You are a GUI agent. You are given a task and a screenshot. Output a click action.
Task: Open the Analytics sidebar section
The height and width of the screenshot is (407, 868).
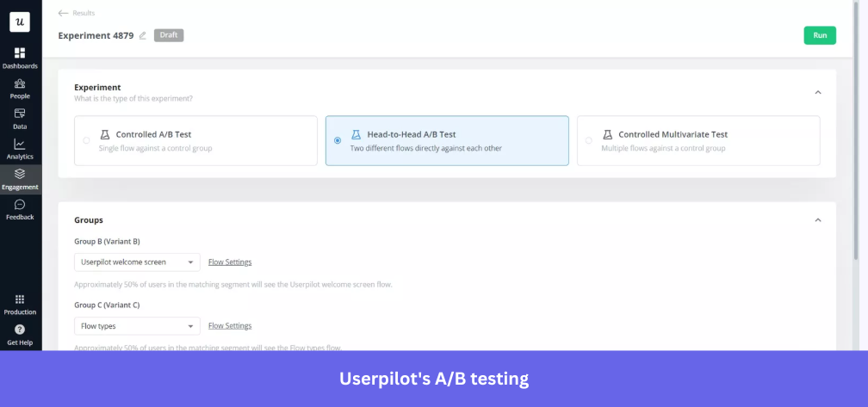point(20,150)
